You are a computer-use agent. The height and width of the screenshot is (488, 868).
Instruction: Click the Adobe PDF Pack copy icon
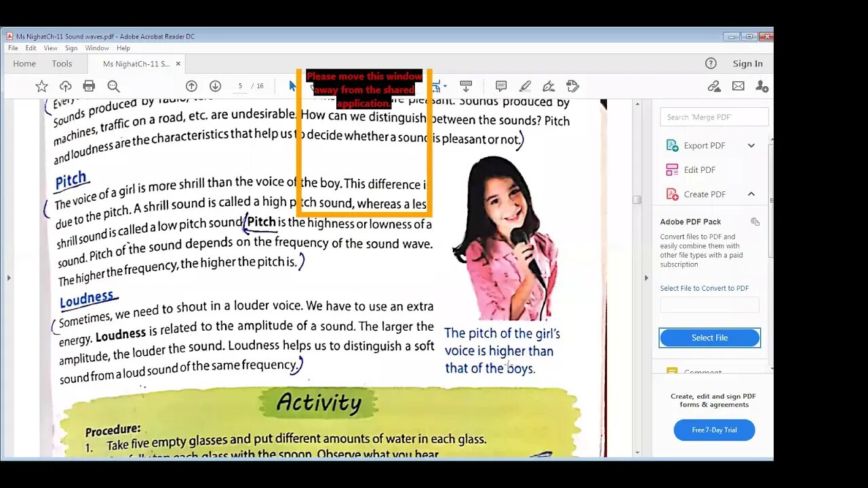pos(755,222)
